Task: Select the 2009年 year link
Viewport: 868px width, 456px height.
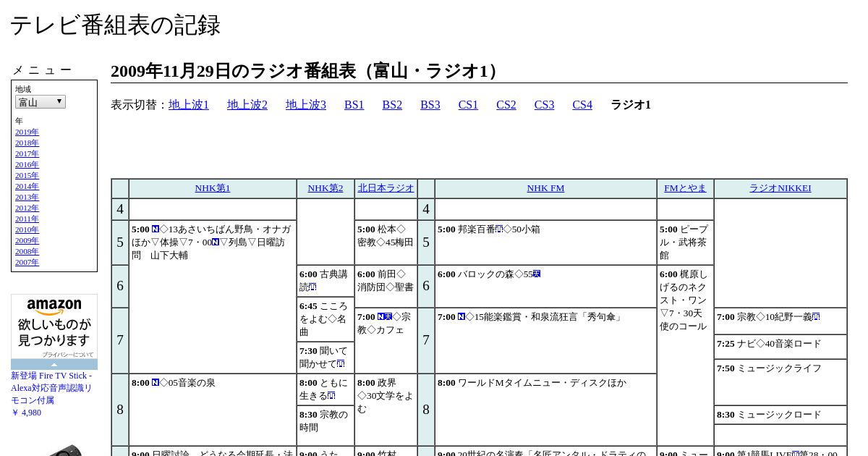Action: click(27, 240)
